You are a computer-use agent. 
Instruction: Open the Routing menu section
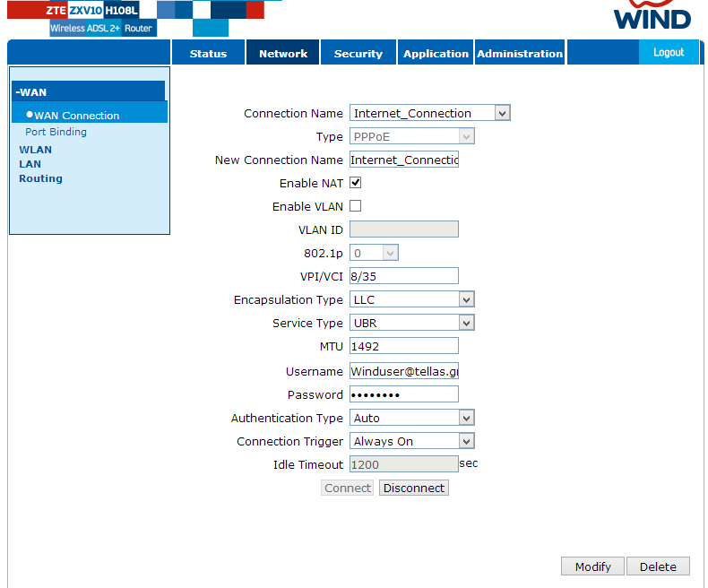pos(40,178)
